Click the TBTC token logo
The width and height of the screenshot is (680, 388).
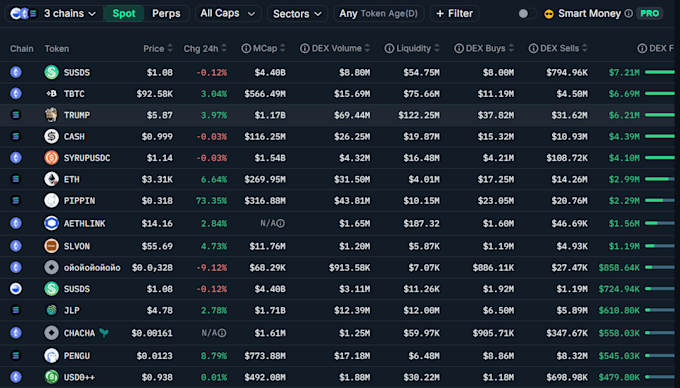point(51,94)
